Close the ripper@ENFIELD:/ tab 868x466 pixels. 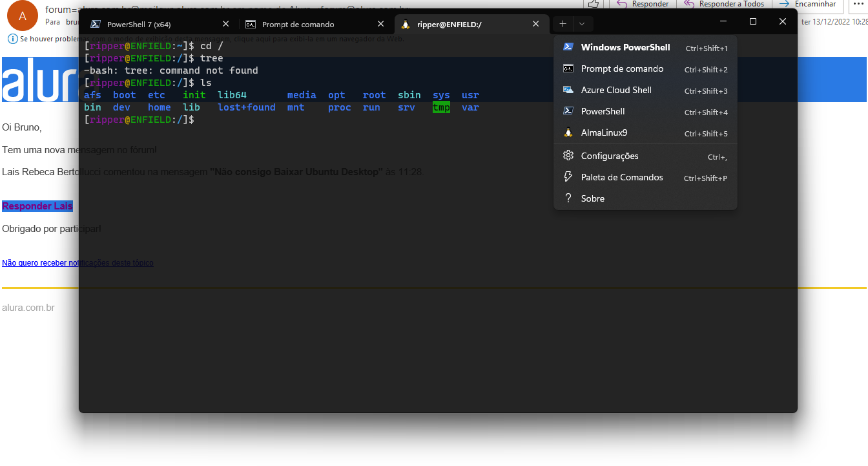click(535, 24)
